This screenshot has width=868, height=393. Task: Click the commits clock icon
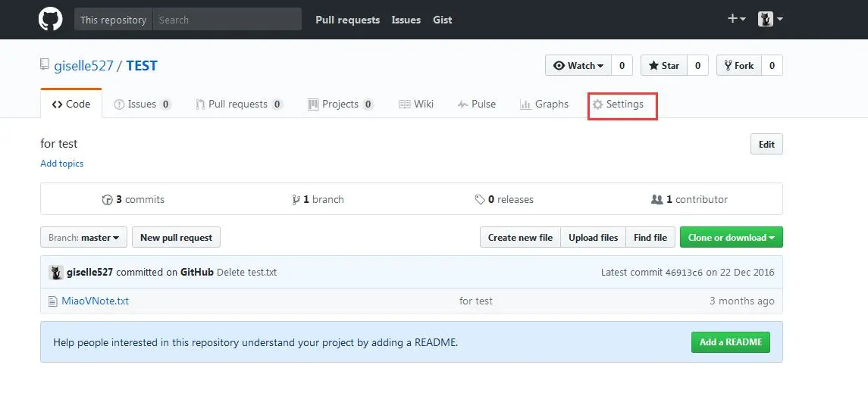click(x=108, y=200)
